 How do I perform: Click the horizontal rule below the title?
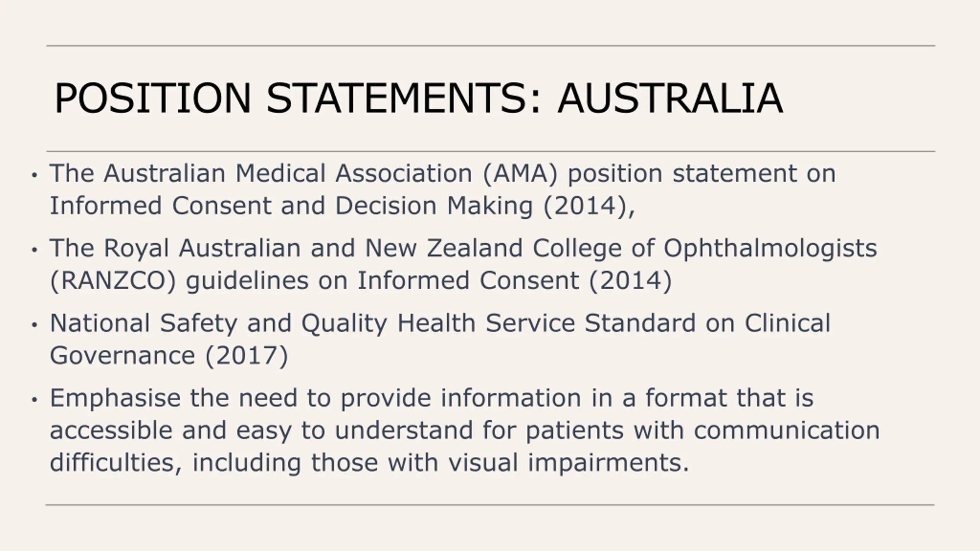point(490,152)
